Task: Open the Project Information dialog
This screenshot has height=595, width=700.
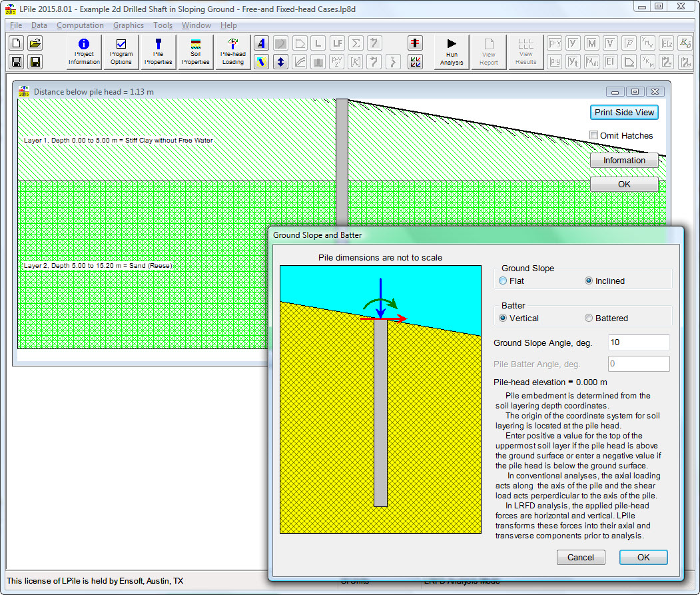Action: pos(84,52)
